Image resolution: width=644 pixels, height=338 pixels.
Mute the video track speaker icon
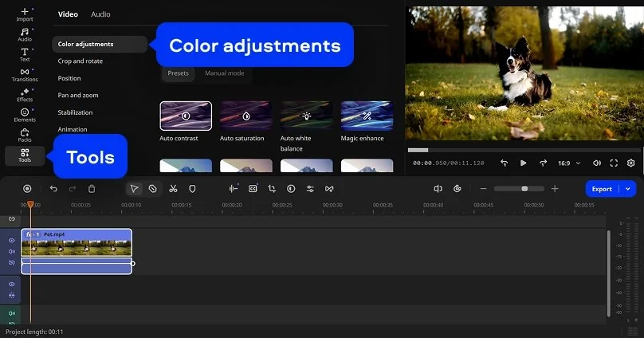pyautogui.click(x=11, y=251)
